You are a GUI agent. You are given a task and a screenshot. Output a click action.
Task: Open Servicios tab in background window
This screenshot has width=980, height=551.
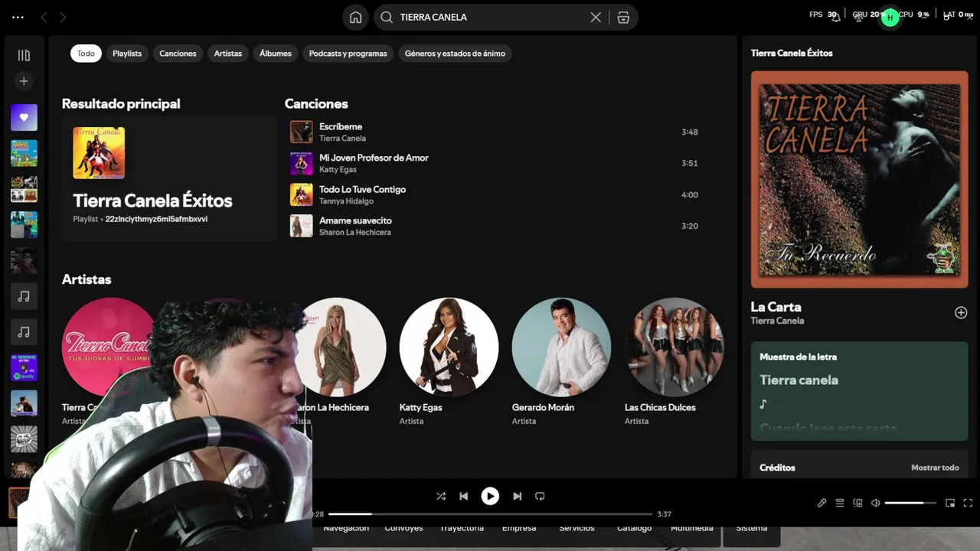pyautogui.click(x=577, y=529)
